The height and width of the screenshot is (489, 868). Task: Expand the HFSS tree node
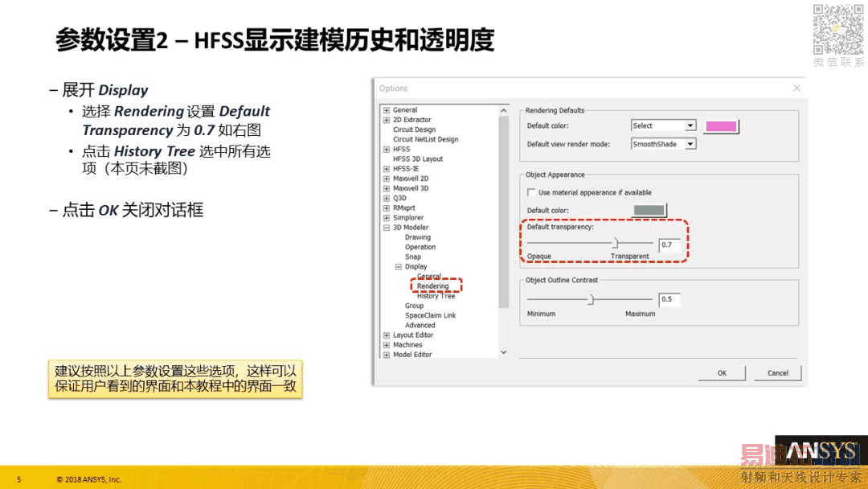[x=387, y=150]
